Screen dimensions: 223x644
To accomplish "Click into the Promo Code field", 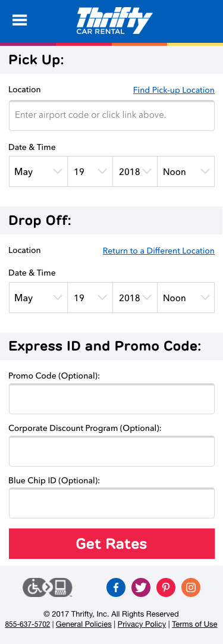I will [x=112, y=399].
